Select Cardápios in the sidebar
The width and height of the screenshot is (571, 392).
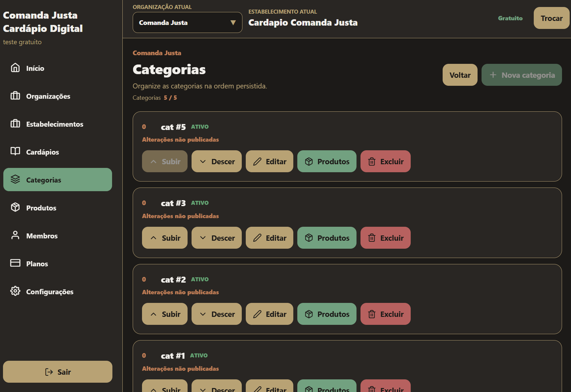coord(58,152)
